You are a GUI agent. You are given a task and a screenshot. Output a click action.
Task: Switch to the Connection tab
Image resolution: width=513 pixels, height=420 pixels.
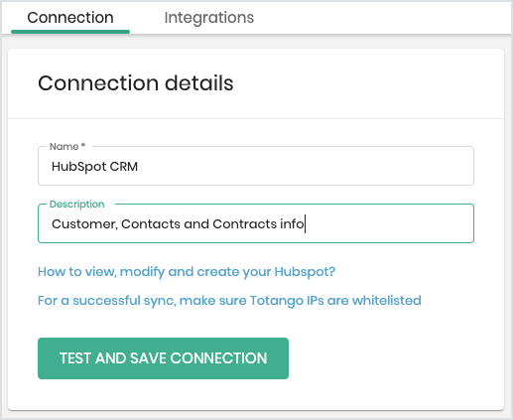point(70,18)
